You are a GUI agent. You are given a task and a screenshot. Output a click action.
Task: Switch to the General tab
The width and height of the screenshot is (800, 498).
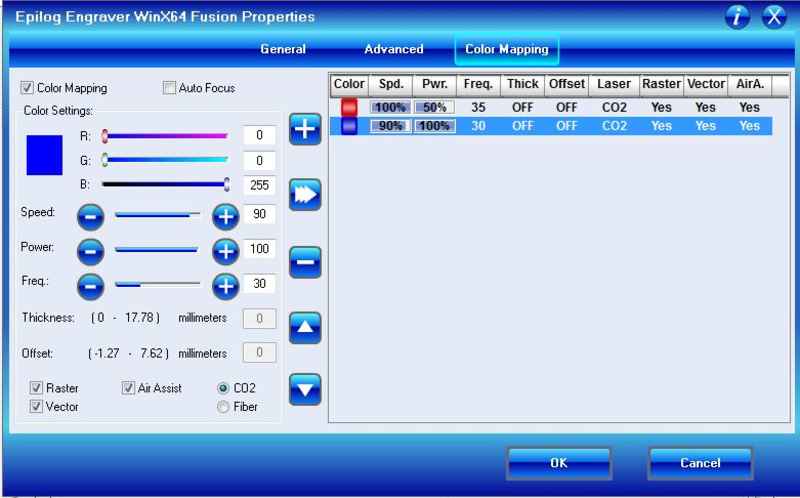pos(283,49)
